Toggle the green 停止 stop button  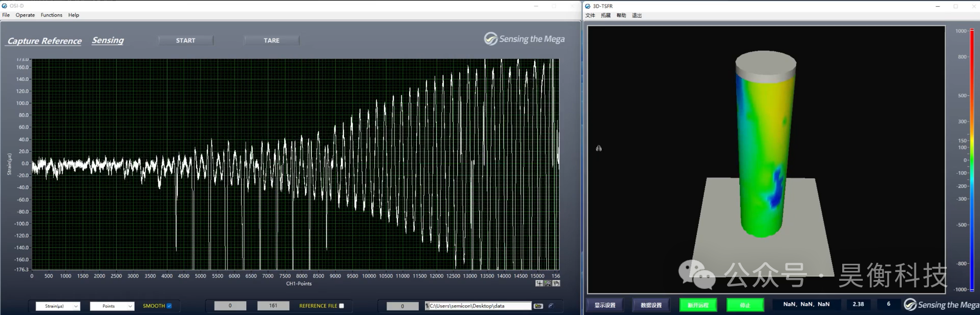pos(745,305)
